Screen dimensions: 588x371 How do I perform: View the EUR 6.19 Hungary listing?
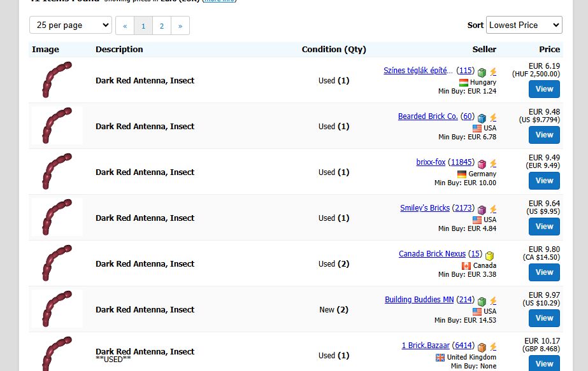pos(544,89)
